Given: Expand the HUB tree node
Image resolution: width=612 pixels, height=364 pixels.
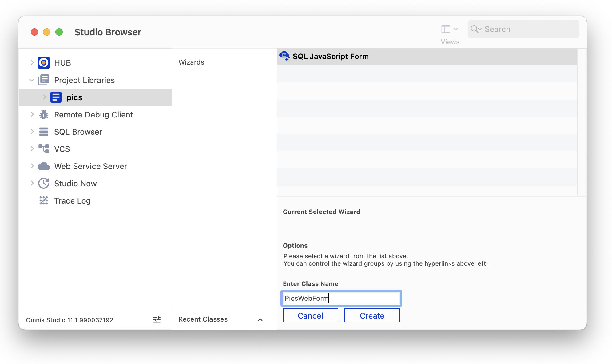Looking at the screenshot, I should (x=32, y=63).
